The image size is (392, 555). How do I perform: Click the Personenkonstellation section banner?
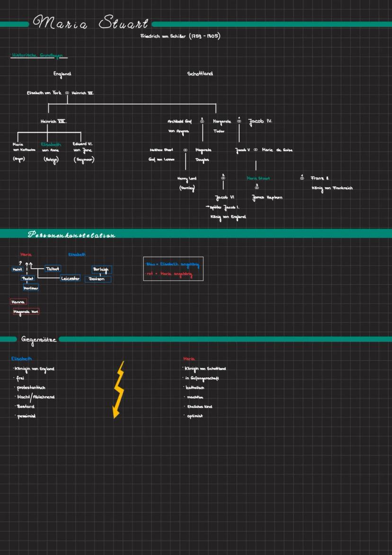71,234
